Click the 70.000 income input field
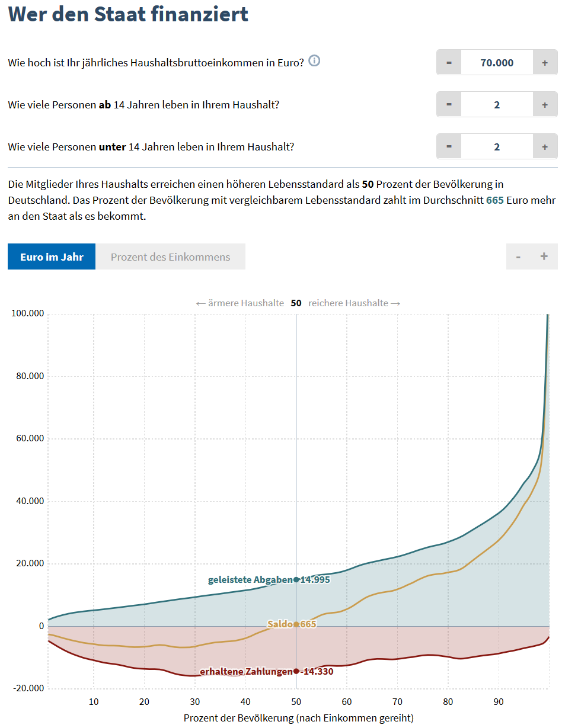This screenshot has height=728, width=562. pos(497,63)
